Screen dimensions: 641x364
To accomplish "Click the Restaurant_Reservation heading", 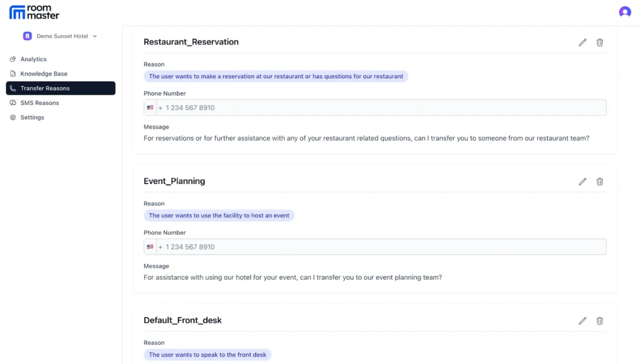I will (x=191, y=42).
